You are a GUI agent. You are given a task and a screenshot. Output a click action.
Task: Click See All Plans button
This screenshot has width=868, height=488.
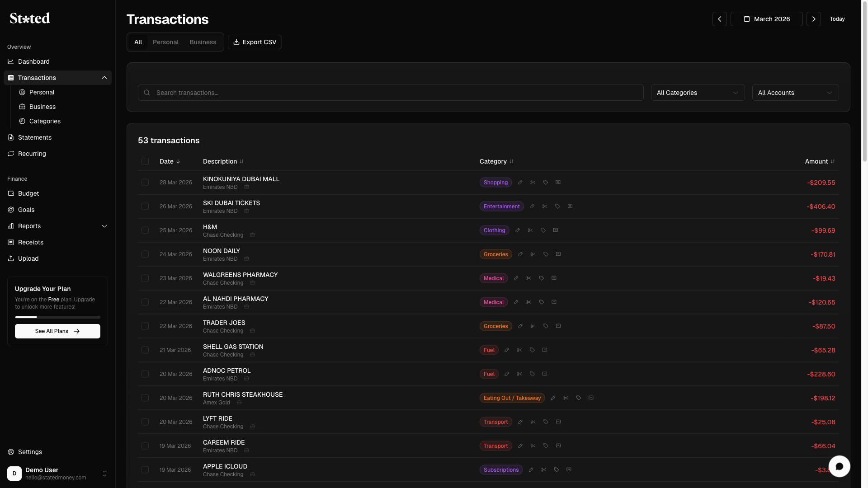(57, 331)
